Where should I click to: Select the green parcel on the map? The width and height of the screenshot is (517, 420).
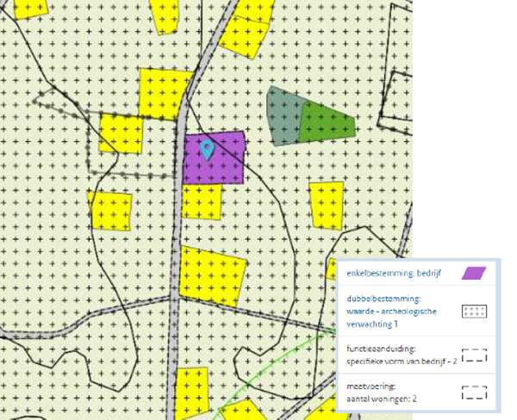pyautogui.click(x=327, y=122)
